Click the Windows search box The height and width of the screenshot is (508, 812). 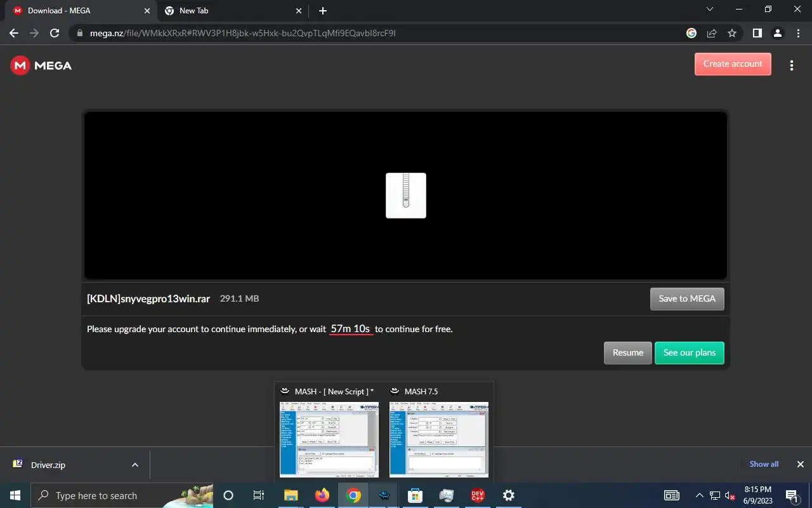tap(122, 495)
